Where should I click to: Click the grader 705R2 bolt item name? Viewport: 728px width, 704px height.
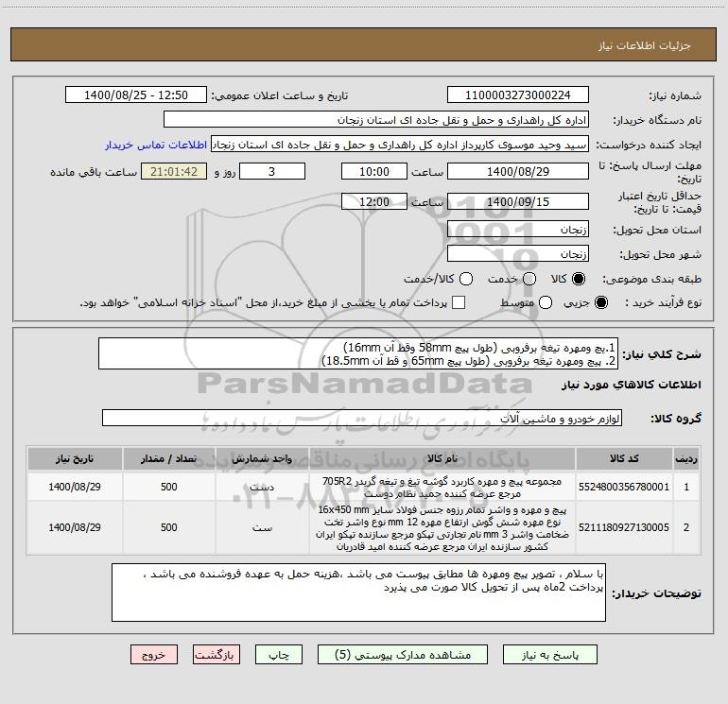[442, 487]
